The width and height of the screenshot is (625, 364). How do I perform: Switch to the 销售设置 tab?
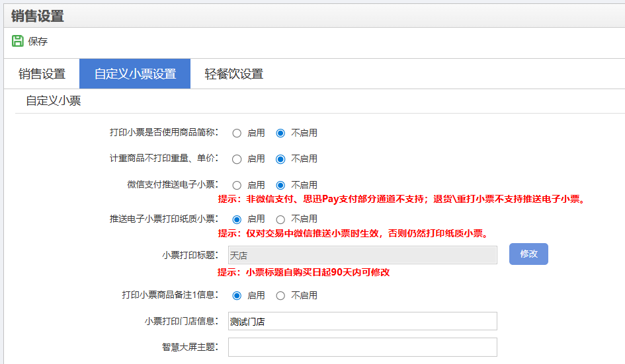point(42,74)
